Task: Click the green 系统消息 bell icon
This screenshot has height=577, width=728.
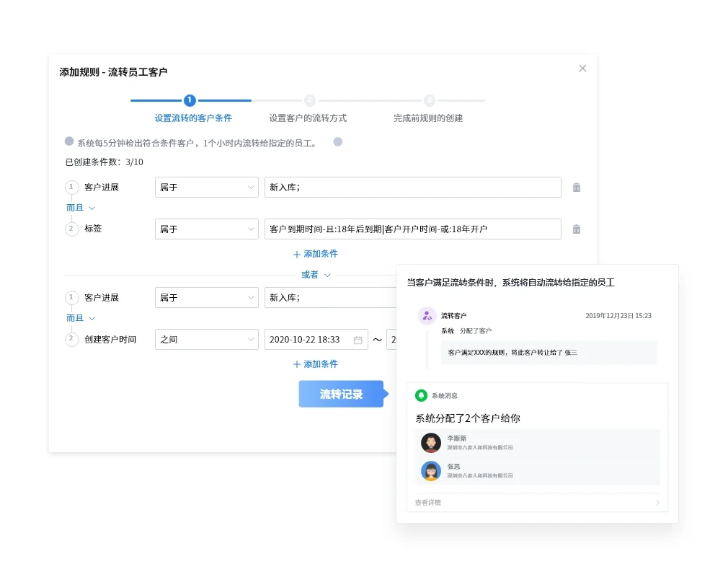Action: (x=422, y=395)
